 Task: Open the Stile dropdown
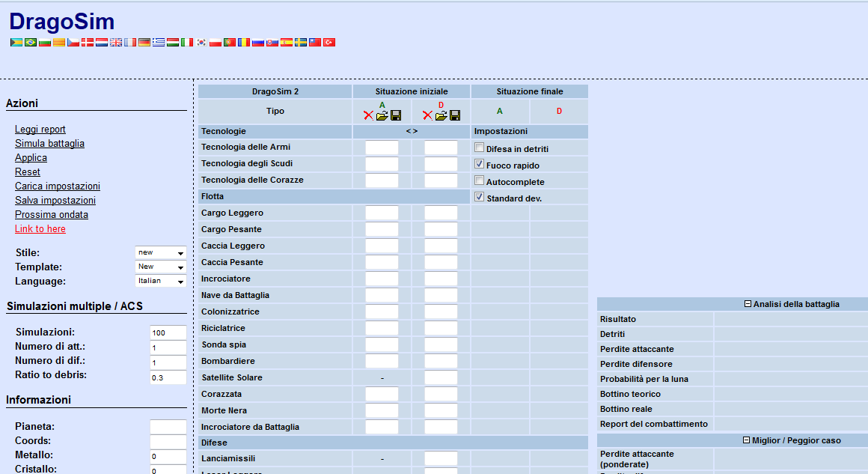(160, 253)
